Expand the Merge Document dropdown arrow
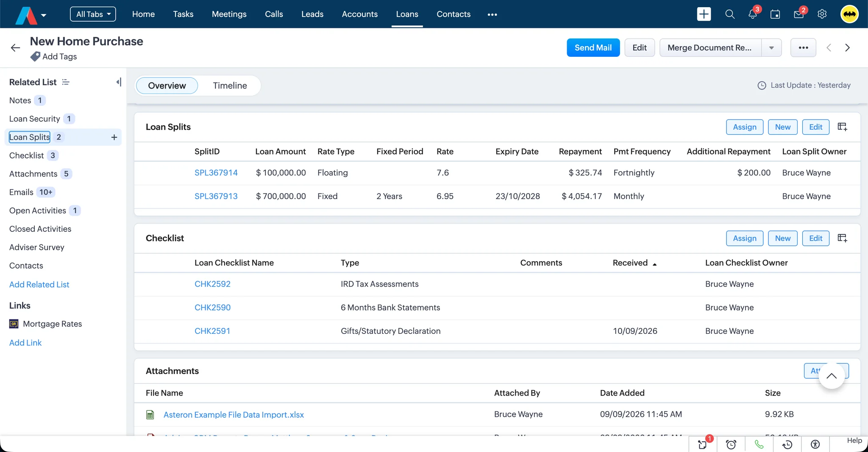 click(771, 48)
